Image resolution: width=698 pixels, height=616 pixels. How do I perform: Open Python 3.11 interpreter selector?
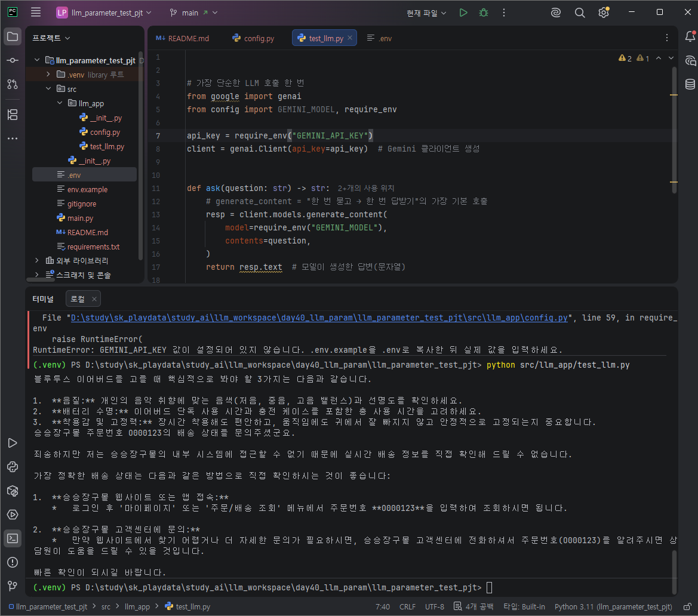[613, 606]
